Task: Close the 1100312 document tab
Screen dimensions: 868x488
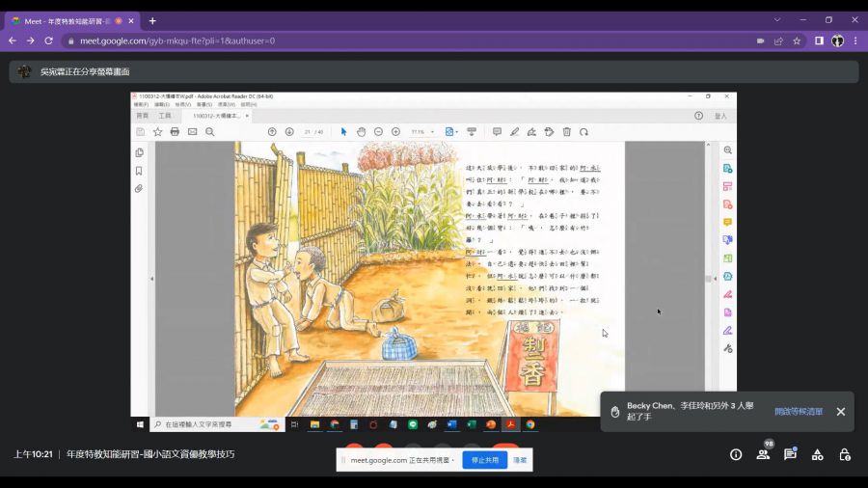Action: pos(247,116)
